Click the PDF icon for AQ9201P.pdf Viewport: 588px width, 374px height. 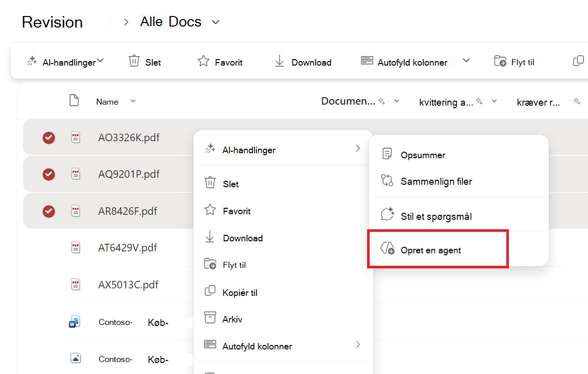pyautogui.click(x=76, y=174)
